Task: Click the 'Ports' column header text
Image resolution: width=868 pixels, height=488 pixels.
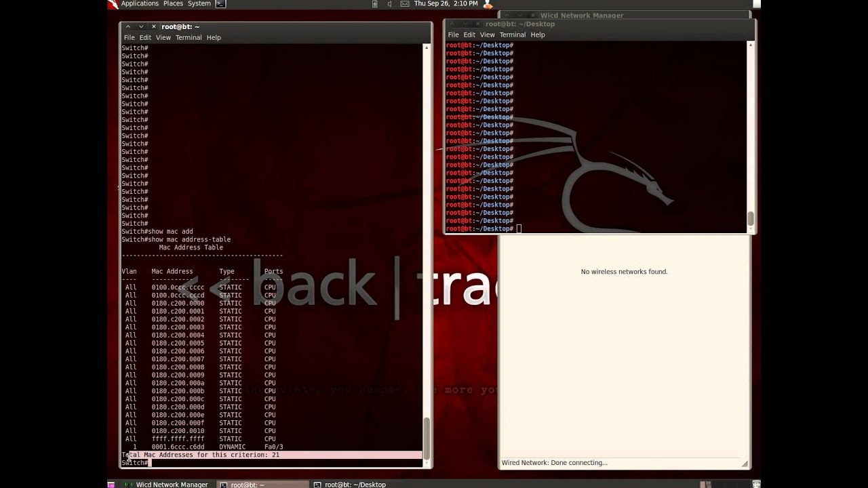Action: tap(273, 272)
